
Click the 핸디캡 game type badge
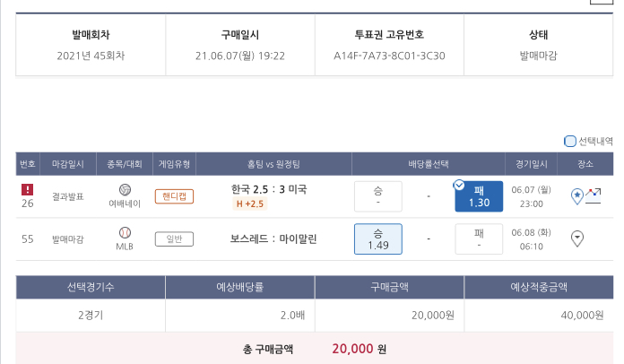point(174,196)
